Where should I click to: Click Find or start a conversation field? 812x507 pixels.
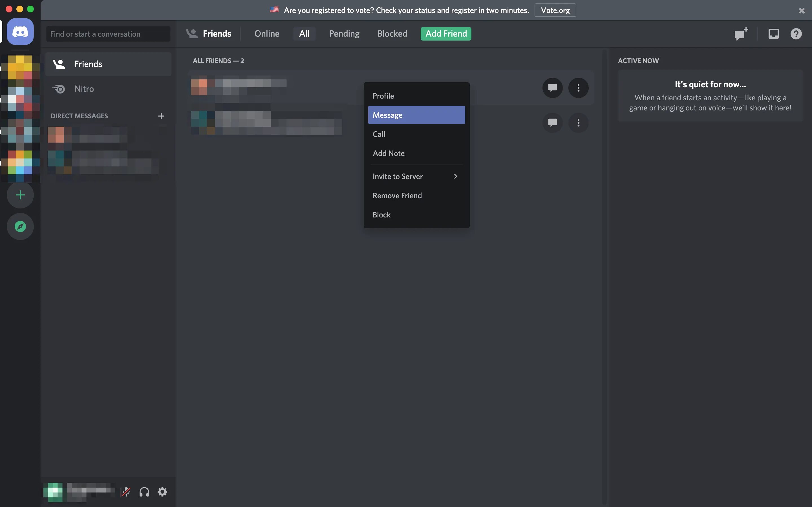pos(108,34)
